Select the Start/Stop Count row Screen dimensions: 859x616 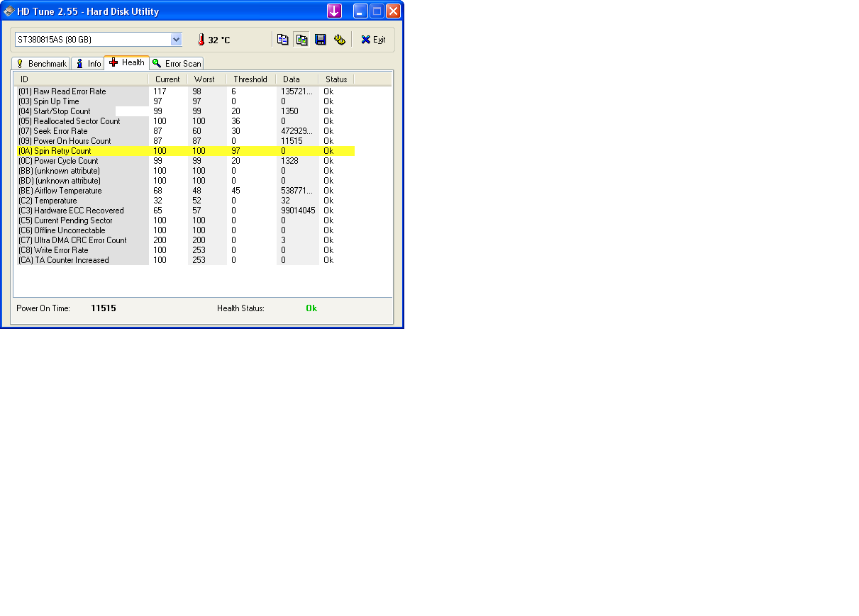click(185, 111)
